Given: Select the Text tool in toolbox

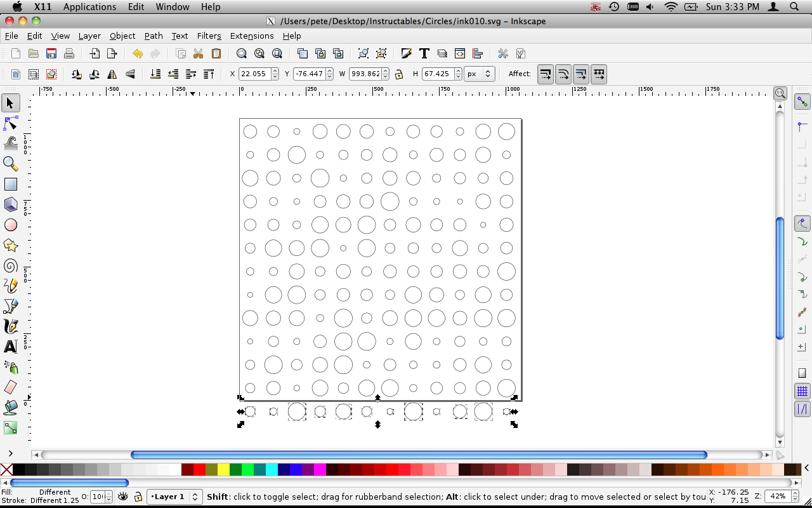Looking at the screenshot, I should click(x=11, y=347).
